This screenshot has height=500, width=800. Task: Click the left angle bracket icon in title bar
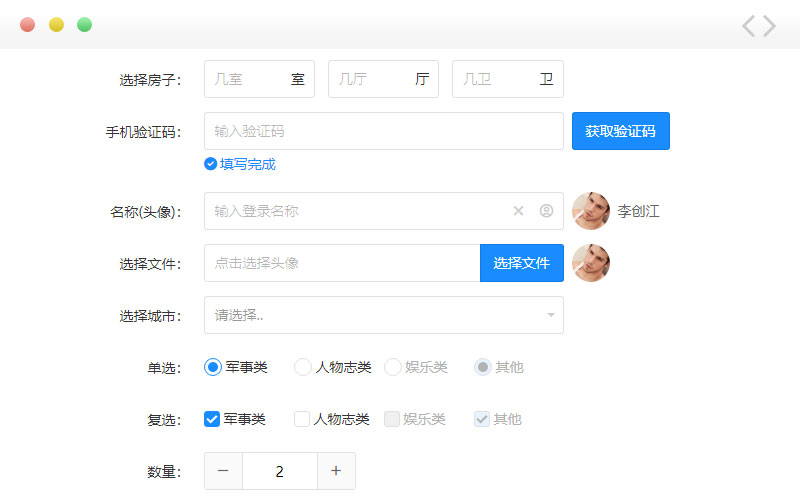pyautogui.click(x=748, y=26)
